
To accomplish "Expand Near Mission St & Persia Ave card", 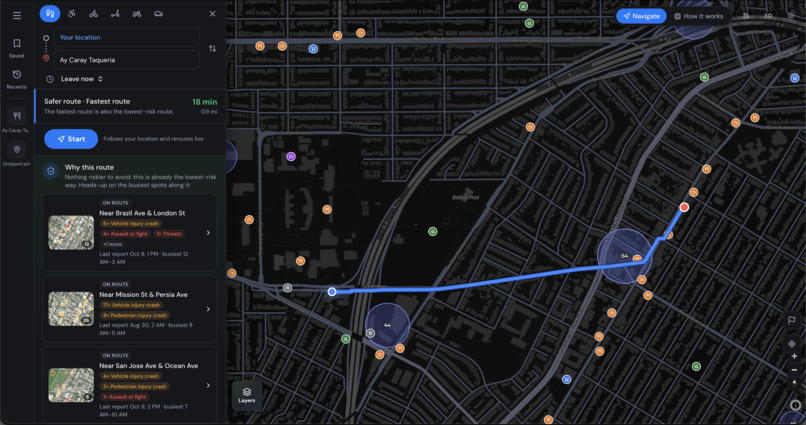I will 130,309.
